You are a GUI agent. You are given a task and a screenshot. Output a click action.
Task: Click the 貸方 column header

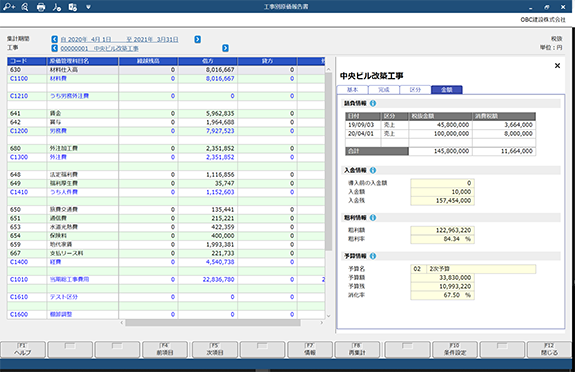pos(267,61)
